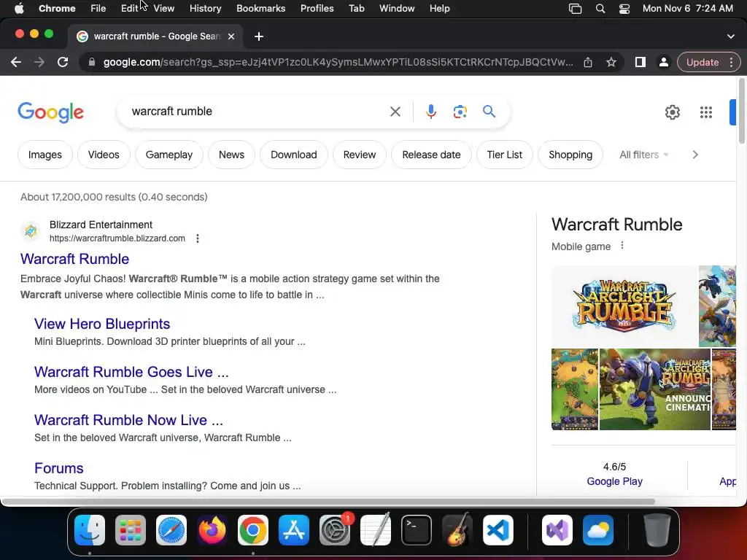Select the Shopping filter chip
Viewport: 747px width, 560px height.
[x=570, y=155]
